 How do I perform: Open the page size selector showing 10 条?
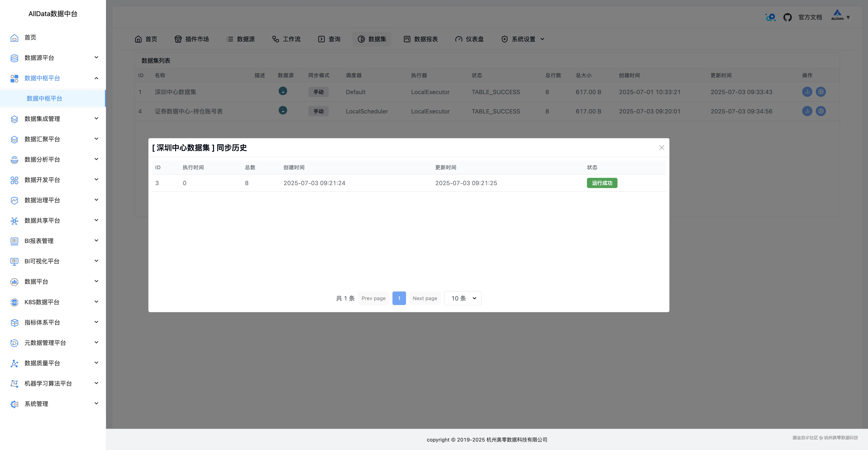point(463,298)
